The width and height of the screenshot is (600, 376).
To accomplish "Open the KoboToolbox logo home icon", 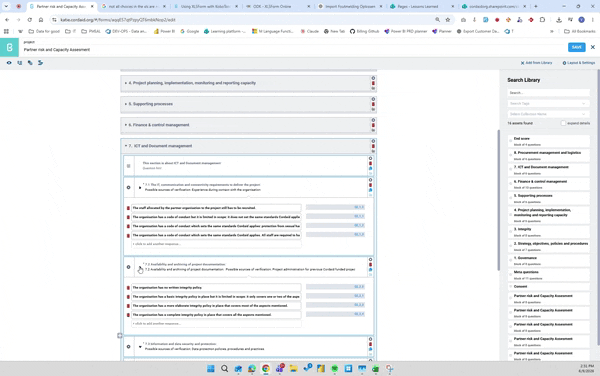I will tap(9, 47).
